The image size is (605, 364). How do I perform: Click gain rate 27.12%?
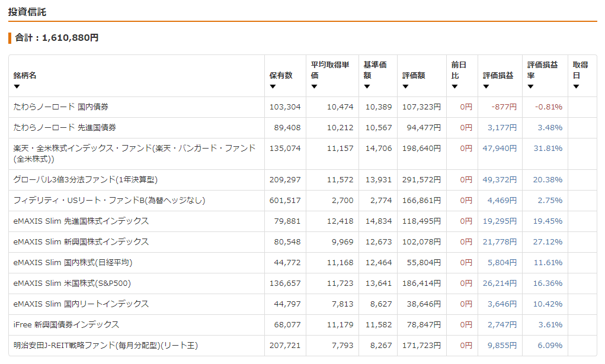548,242
